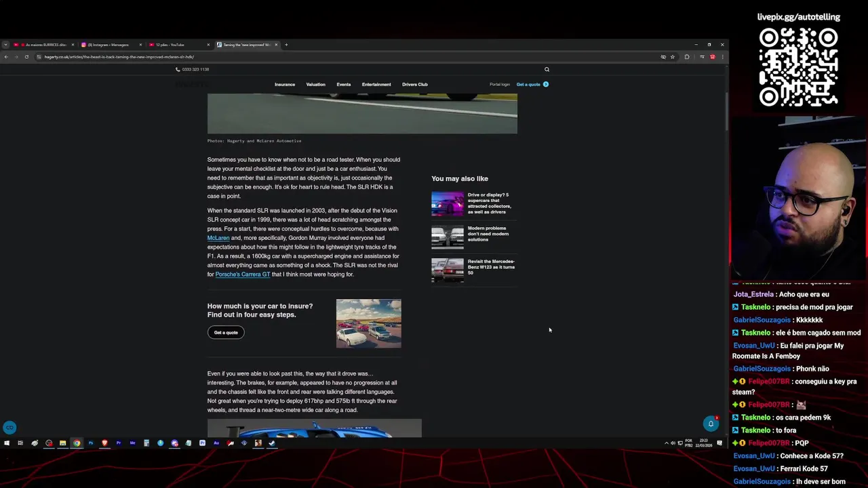Open the Drivers Club menu
This screenshot has width=868, height=488.
(415, 85)
